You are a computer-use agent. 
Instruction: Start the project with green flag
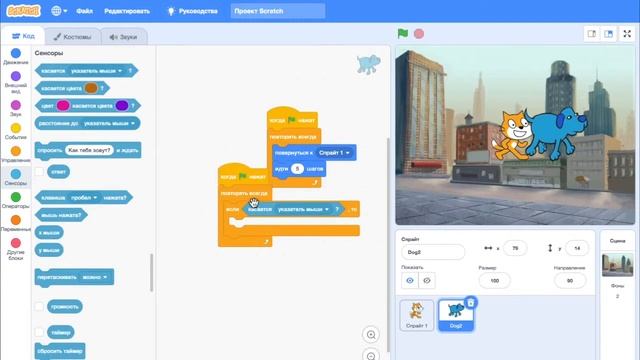click(403, 34)
